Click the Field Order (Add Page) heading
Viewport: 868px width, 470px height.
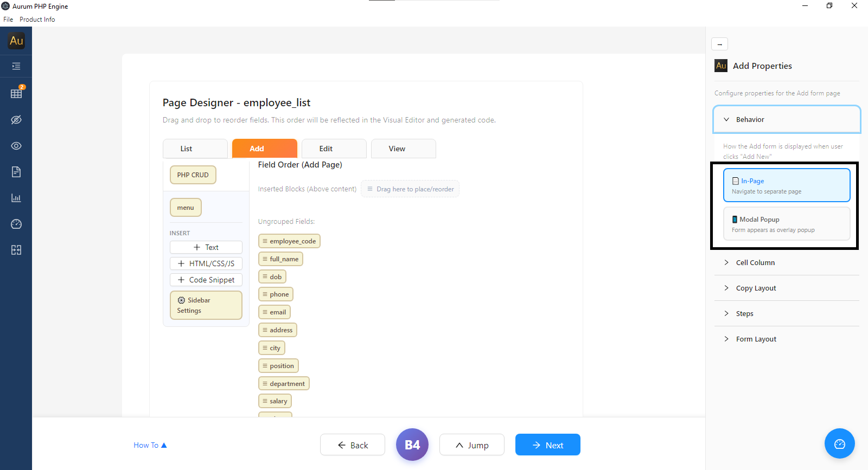click(x=300, y=165)
